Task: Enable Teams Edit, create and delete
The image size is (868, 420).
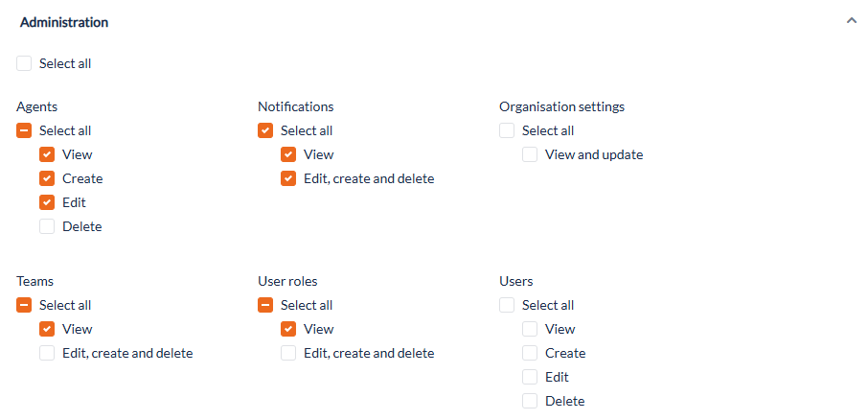Action: (48, 353)
